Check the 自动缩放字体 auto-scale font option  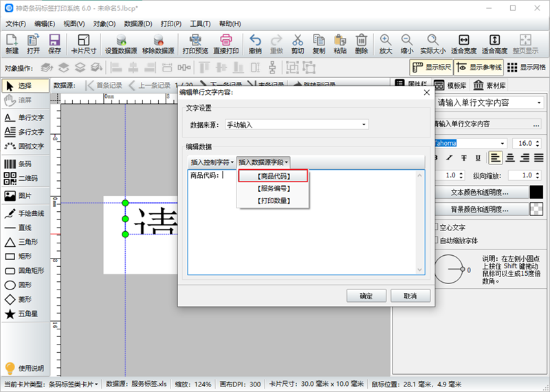click(437, 241)
